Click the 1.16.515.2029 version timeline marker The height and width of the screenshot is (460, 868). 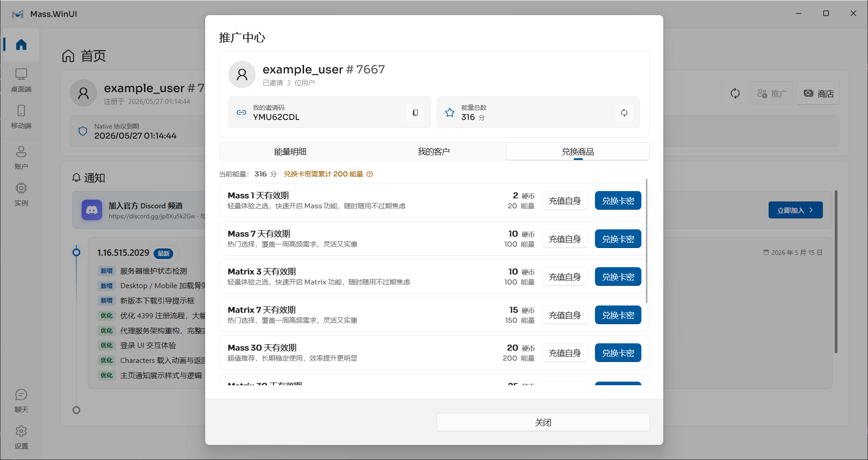[x=77, y=253]
